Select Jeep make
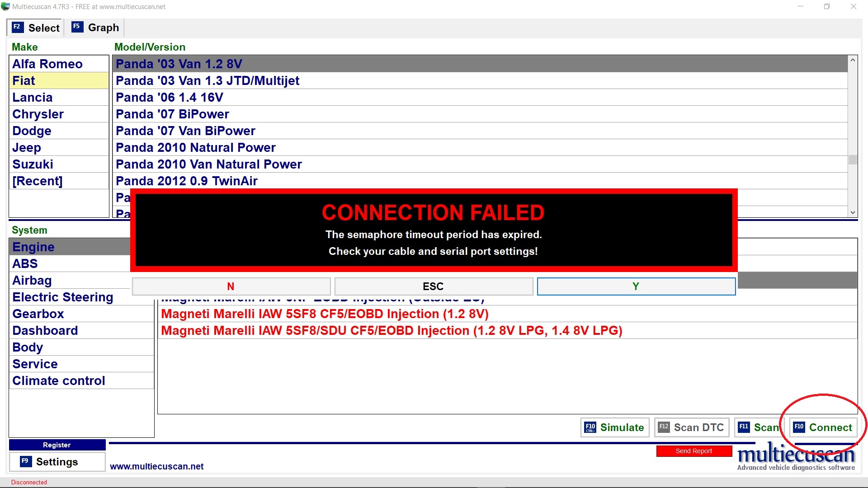The image size is (868, 488). 59,147
